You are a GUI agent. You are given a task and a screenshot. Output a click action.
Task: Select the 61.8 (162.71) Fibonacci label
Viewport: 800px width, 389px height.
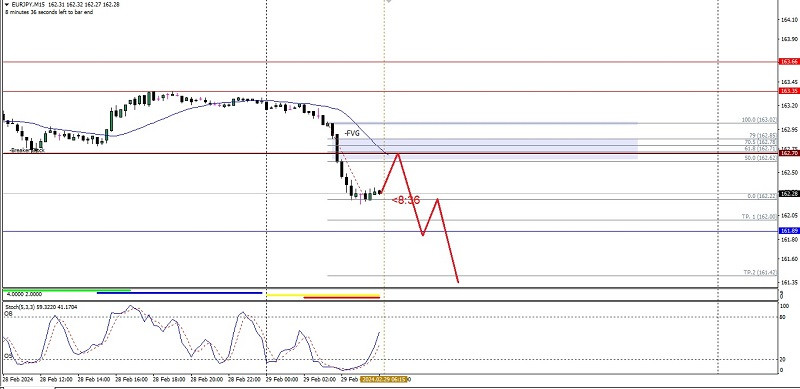[761, 148]
